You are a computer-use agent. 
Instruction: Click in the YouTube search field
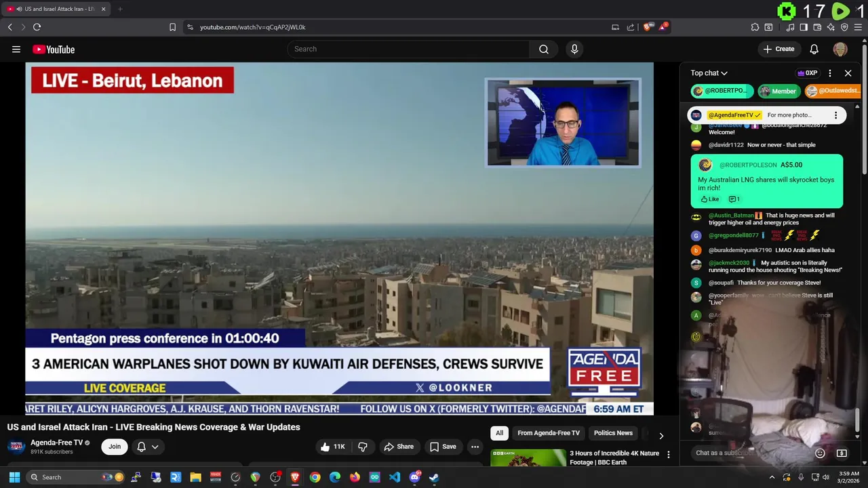[408, 49]
